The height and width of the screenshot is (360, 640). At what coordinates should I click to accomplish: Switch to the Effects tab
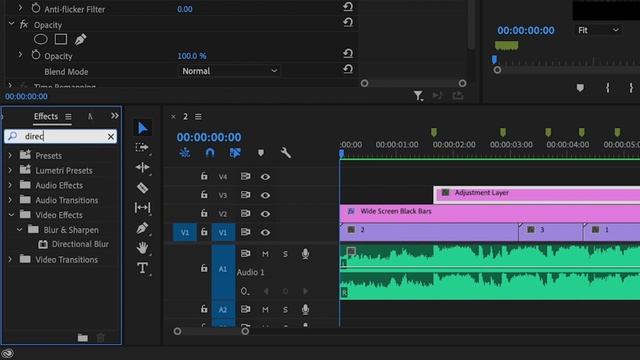pyautogui.click(x=46, y=116)
